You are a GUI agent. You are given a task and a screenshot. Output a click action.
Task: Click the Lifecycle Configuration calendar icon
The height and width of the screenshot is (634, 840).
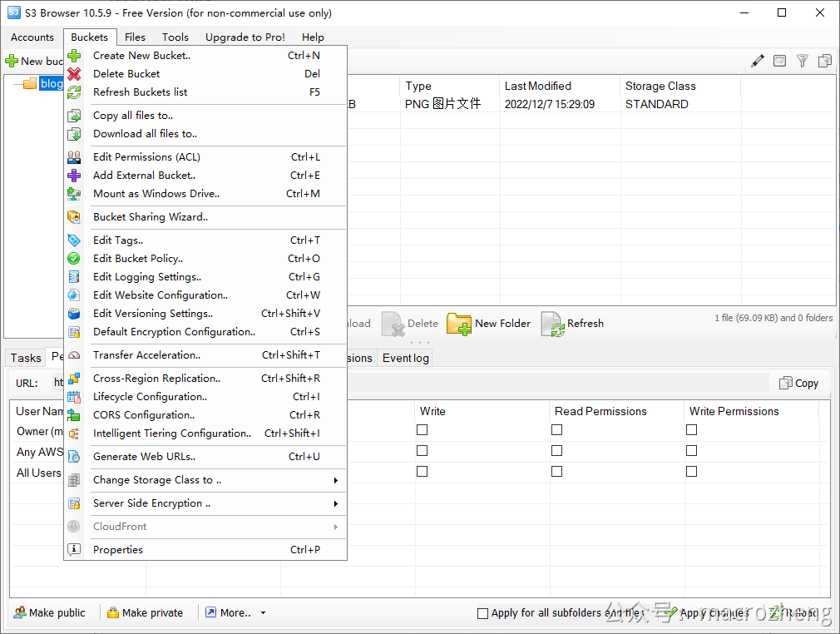pos(74,397)
